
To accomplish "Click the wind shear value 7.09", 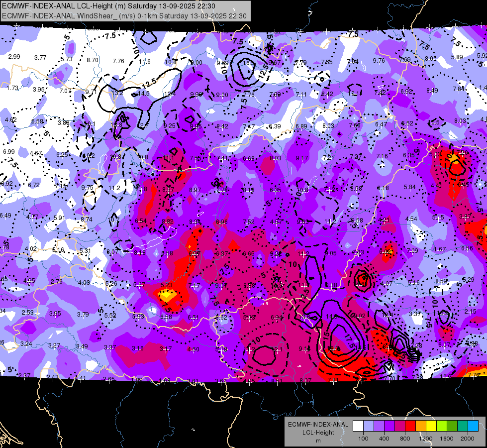I will [x=412, y=250].
